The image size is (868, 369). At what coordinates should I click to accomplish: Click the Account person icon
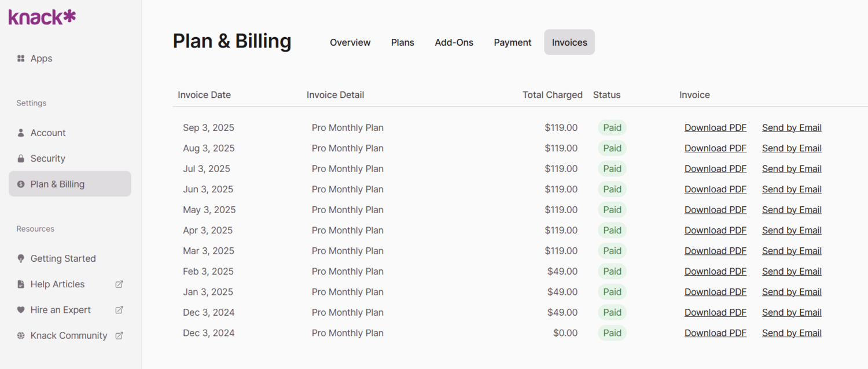[x=21, y=133]
